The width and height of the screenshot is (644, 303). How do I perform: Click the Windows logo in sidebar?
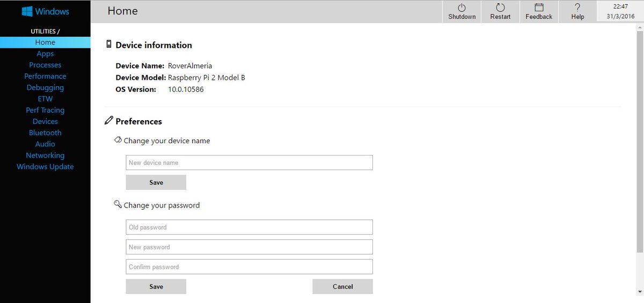pyautogui.click(x=27, y=11)
